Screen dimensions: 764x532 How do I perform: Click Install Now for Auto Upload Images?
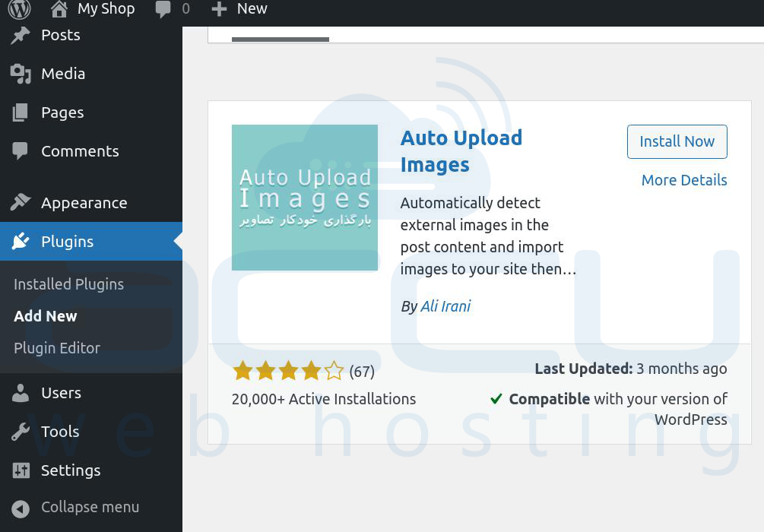pyautogui.click(x=677, y=142)
